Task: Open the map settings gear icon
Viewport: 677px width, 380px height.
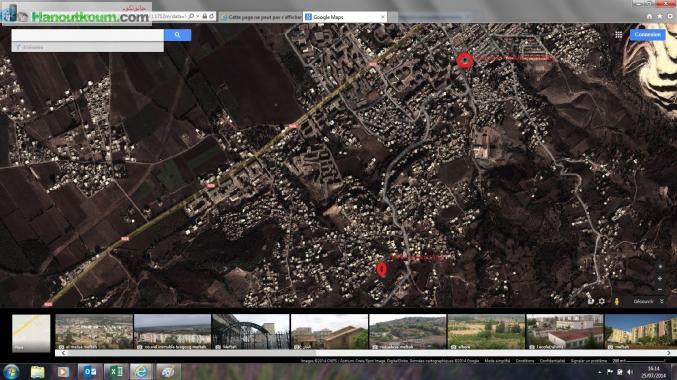Action: click(601, 301)
